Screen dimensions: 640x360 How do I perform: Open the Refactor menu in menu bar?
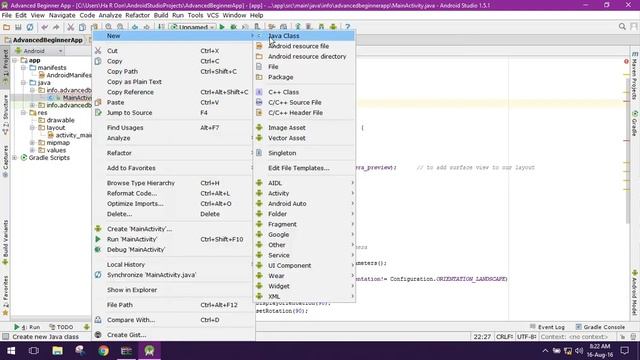click(138, 15)
